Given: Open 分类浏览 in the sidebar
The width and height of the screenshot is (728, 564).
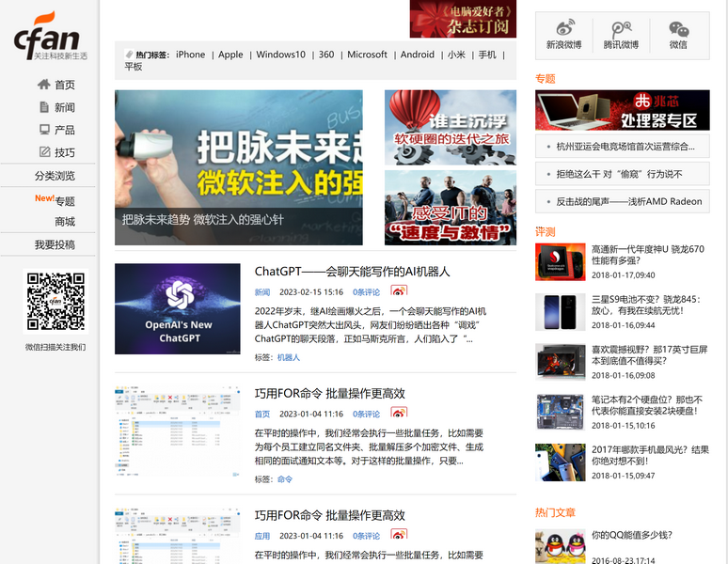Looking at the screenshot, I should pos(55,176).
